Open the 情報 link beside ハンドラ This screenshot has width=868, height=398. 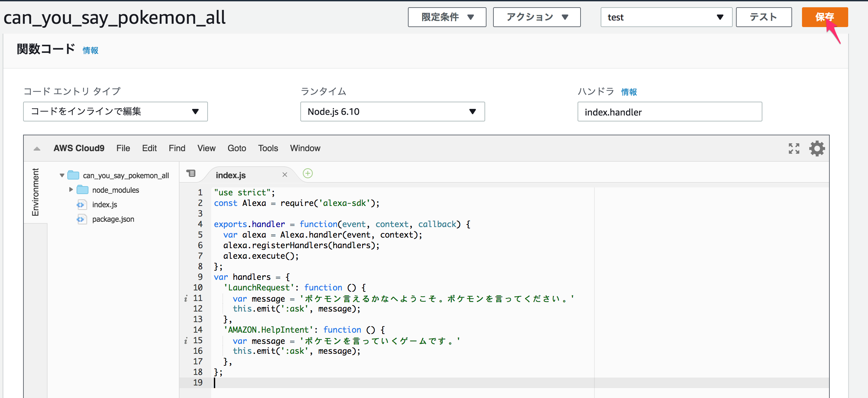(629, 92)
